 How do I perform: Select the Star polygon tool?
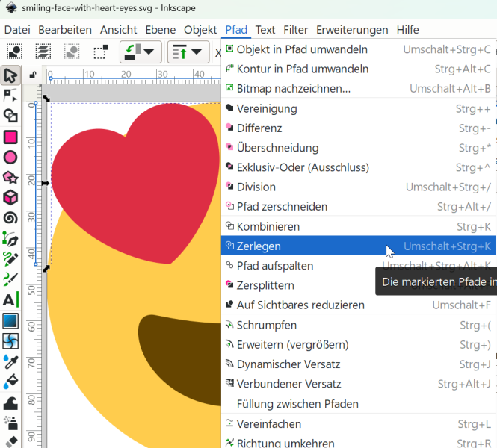point(10,178)
